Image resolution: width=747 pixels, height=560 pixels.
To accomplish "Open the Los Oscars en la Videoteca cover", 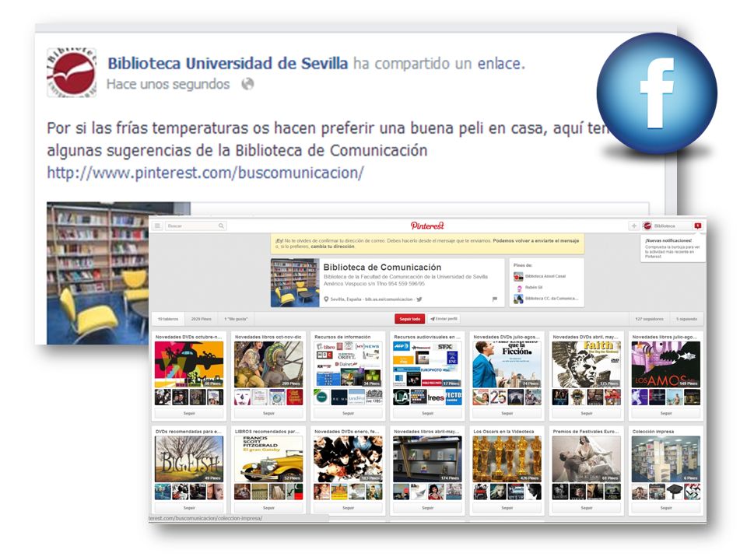I will pos(507,459).
